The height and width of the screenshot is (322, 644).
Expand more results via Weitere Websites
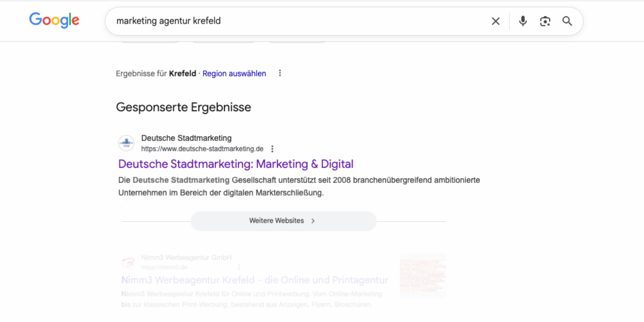pyautogui.click(x=276, y=221)
